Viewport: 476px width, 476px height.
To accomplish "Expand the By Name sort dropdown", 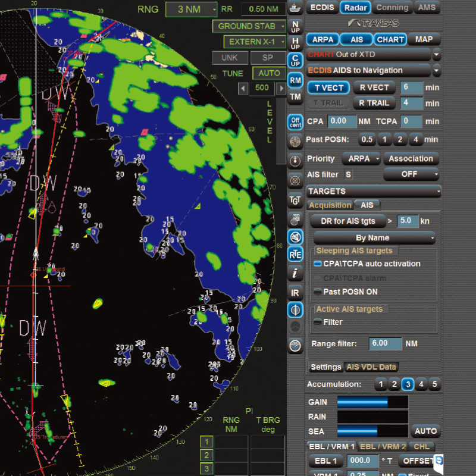I will (374, 238).
